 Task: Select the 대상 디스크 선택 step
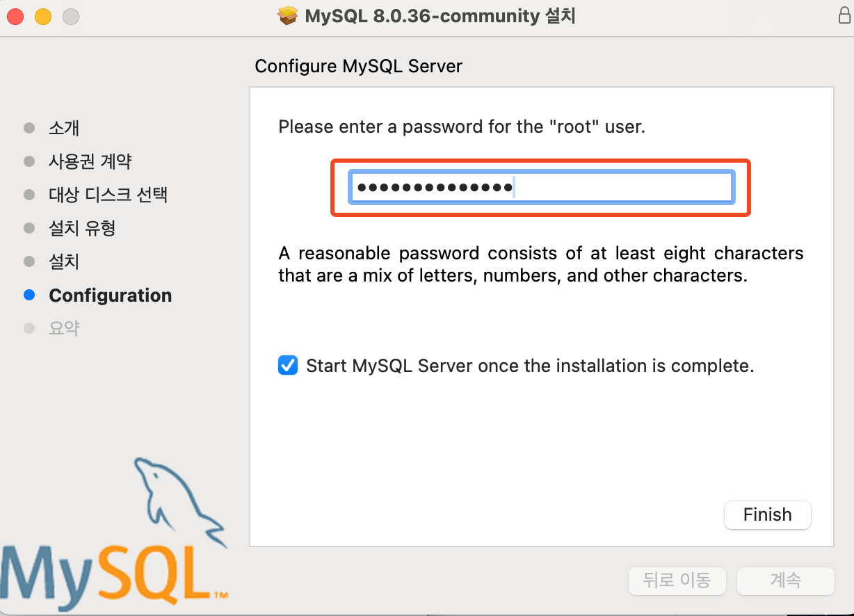pos(108,195)
